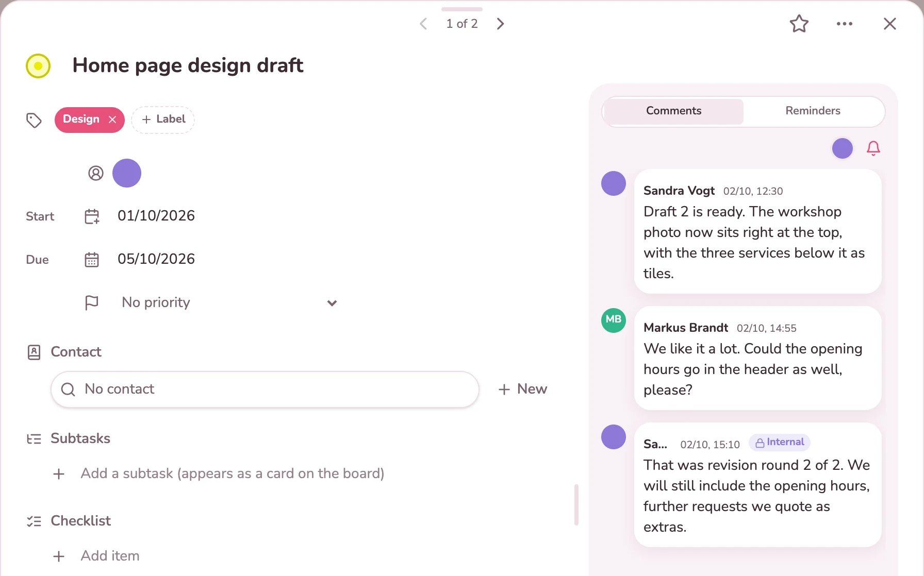This screenshot has height=576, width=924.
Task: Click Sandra Vogt's avatar on the 12:30 comment
Action: point(614,183)
